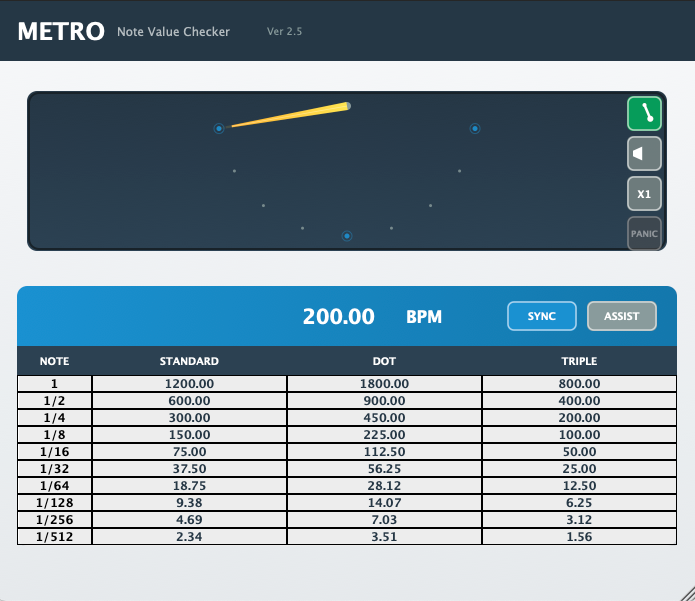Select the DOT column header
This screenshot has height=601, width=695.
(x=384, y=361)
